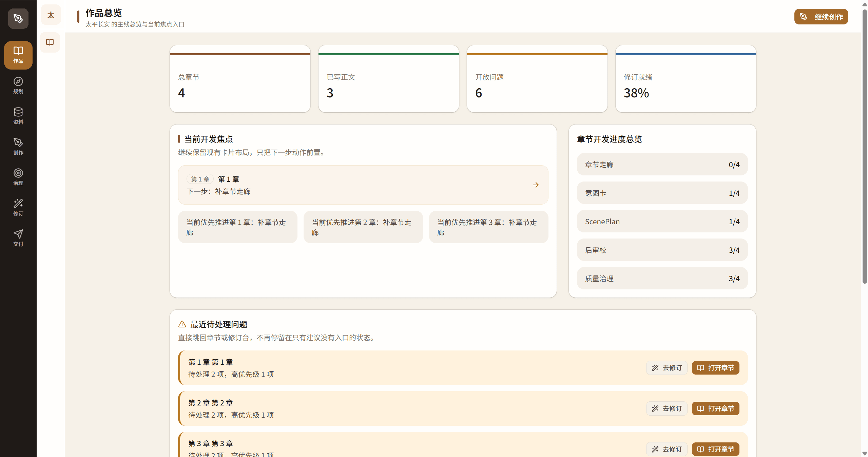
Task: Open the book icon in the secondary sidebar
Action: tap(50, 42)
